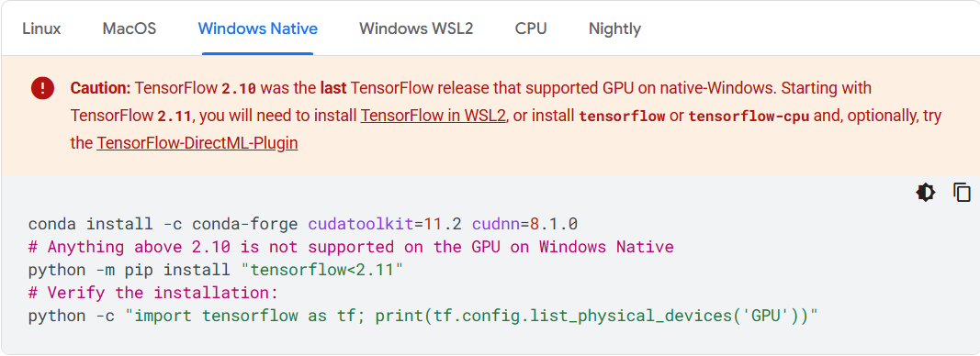Toggle the dark code theme icon
980x356 pixels.
[926, 193]
